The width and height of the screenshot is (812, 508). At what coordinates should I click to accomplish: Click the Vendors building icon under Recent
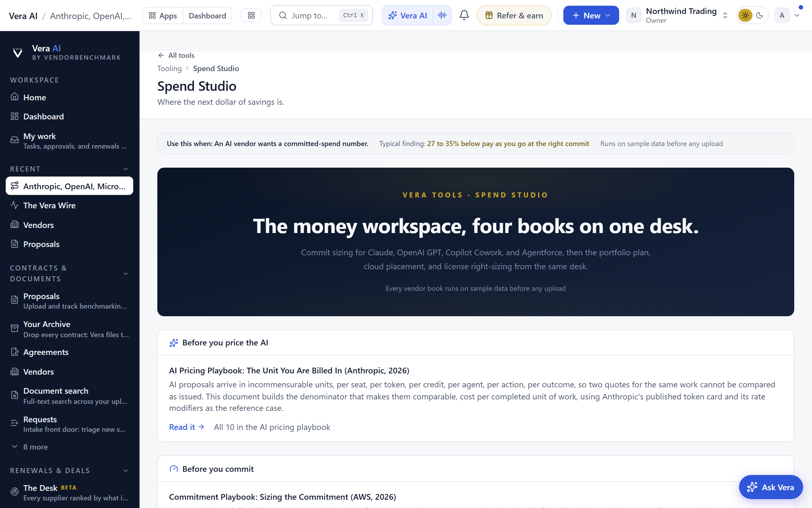point(14,224)
